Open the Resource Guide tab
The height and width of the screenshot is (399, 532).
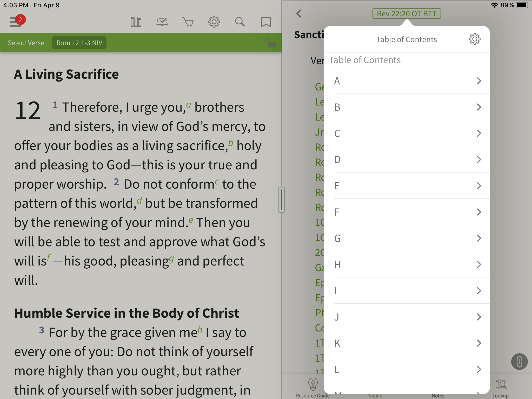[313, 388]
